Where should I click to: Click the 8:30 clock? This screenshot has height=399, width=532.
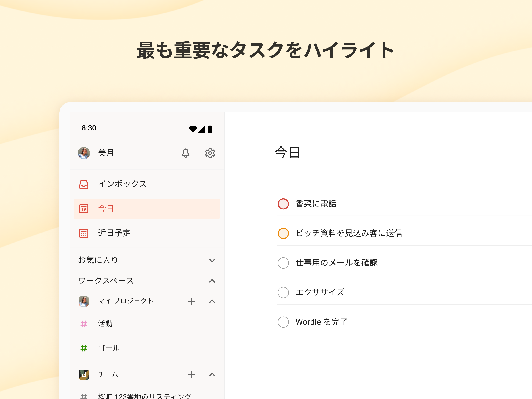pyautogui.click(x=89, y=128)
